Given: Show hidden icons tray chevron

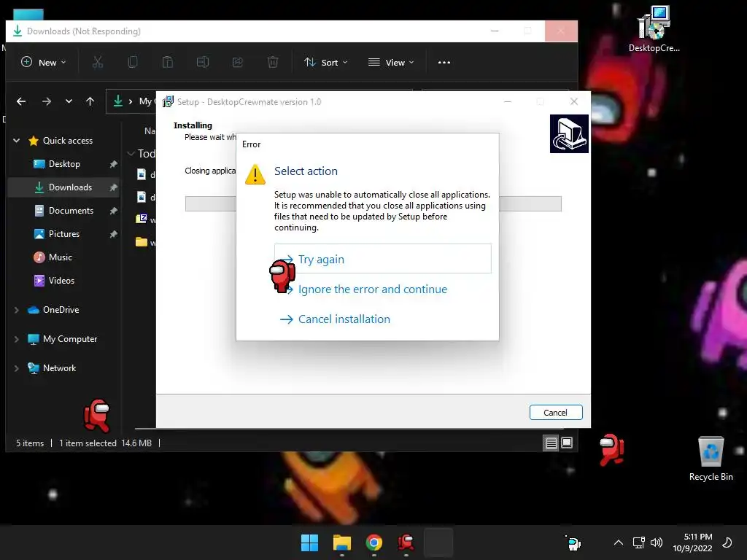Looking at the screenshot, I should [x=619, y=542].
